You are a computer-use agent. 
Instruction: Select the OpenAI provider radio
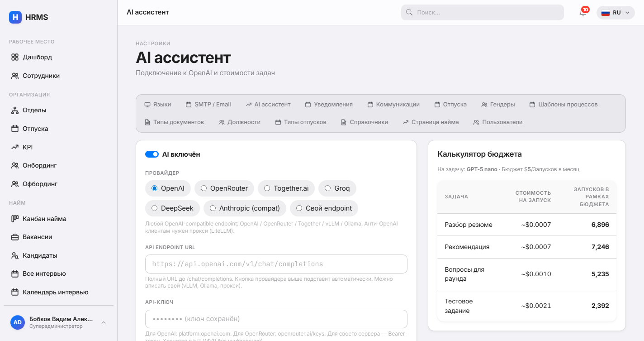155,188
